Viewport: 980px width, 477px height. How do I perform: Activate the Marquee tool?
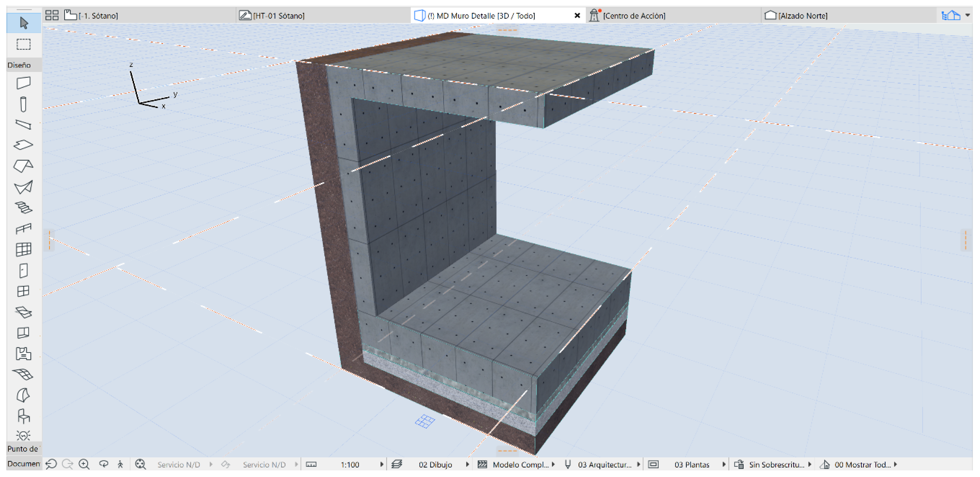coord(24,44)
